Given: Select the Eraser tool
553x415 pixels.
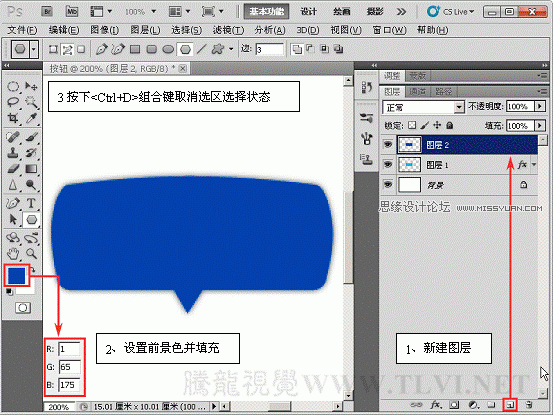Looking at the screenshot, I should (x=13, y=169).
